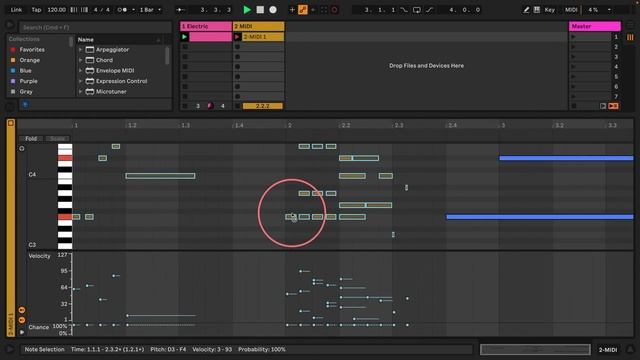Select the 4 / 4 time signature field
The image size is (640, 360).
[x=102, y=9]
